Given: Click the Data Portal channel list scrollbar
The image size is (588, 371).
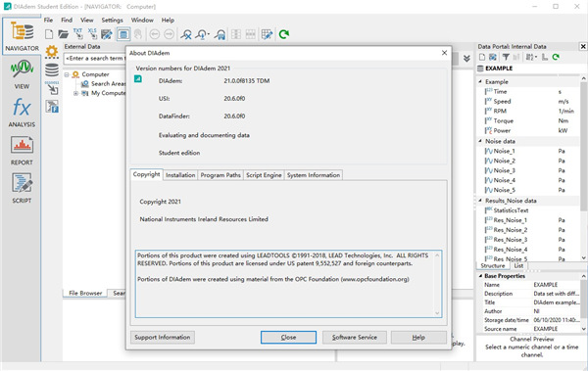Looking at the screenshot, I should click(583, 146).
